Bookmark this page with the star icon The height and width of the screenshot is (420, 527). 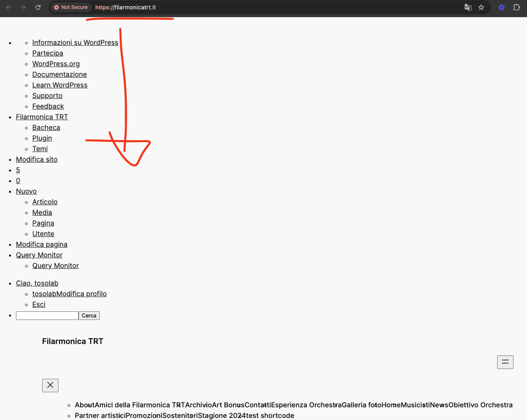[x=481, y=7]
